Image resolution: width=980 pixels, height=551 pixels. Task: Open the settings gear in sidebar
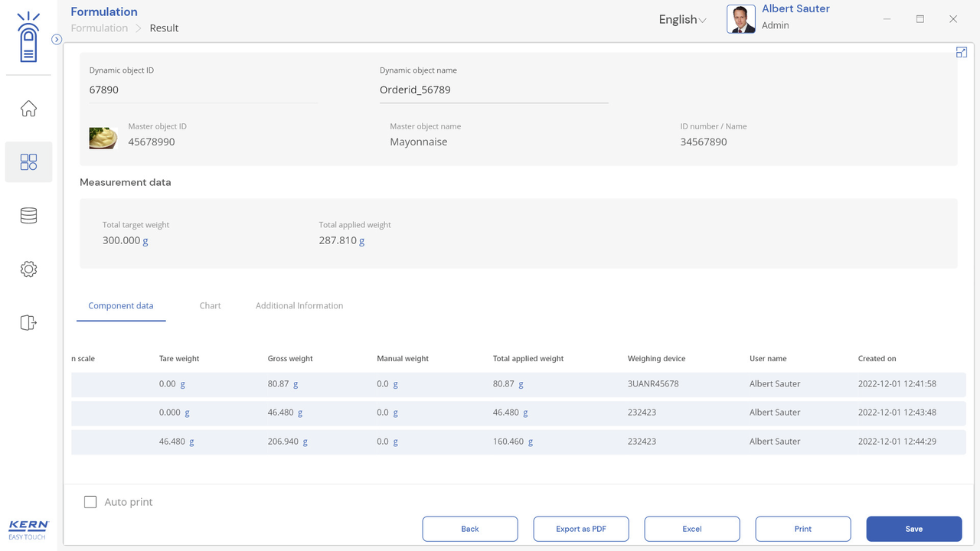pos(28,269)
